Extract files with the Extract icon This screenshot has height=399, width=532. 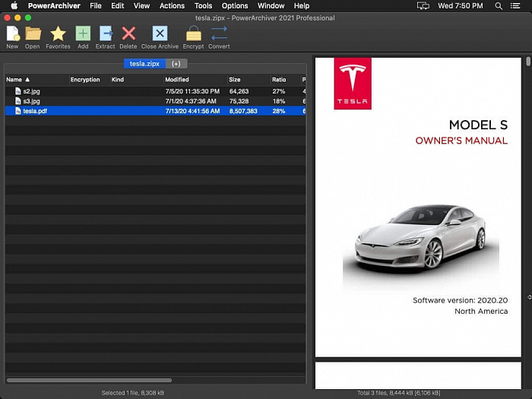[x=106, y=33]
